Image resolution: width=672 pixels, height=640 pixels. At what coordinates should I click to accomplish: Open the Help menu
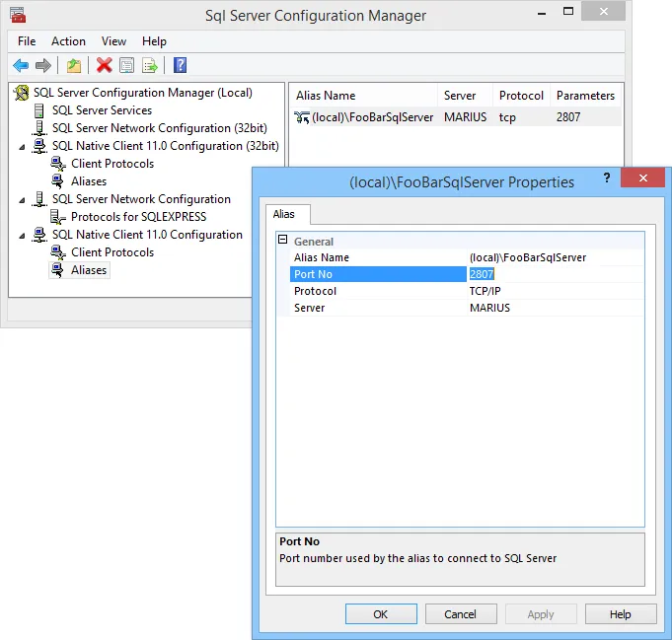point(154,41)
